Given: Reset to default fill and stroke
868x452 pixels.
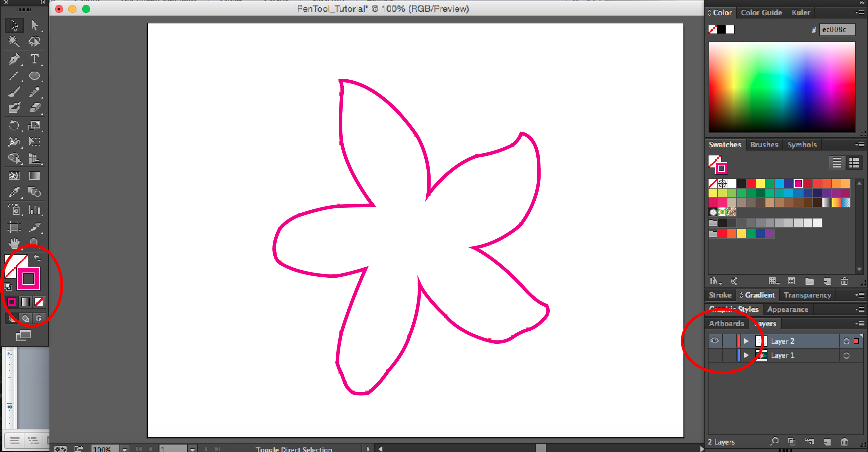Looking at the screenshot, I should tap(8, 287).
